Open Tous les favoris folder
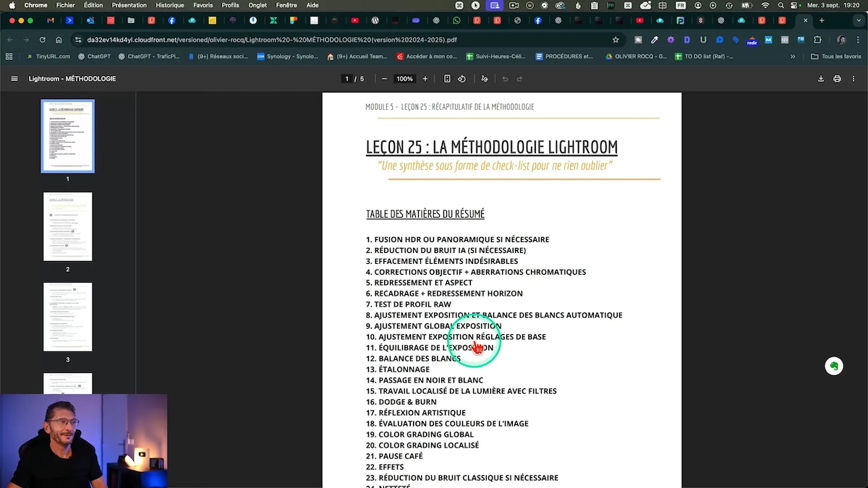868x488 pixels. (835, 56)
